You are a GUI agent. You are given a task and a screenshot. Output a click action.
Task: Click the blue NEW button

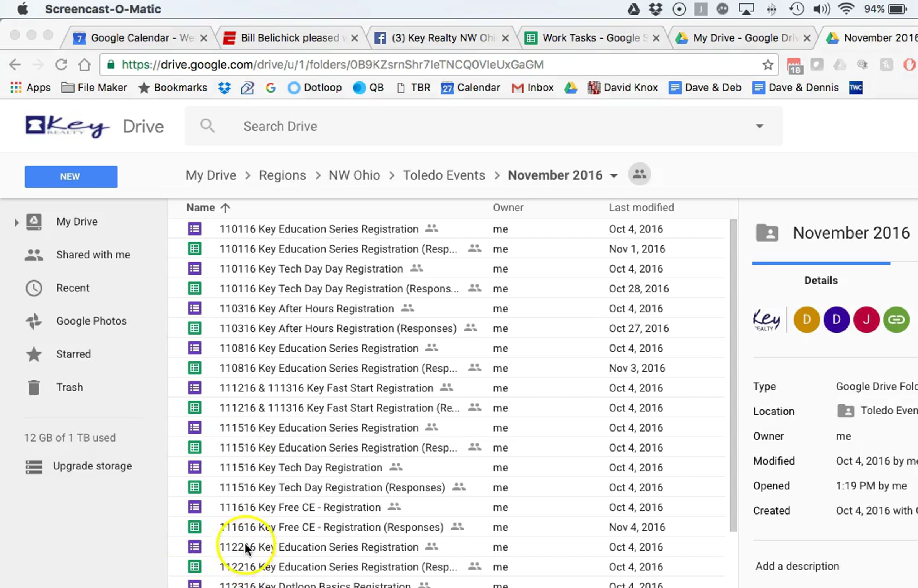71,176
